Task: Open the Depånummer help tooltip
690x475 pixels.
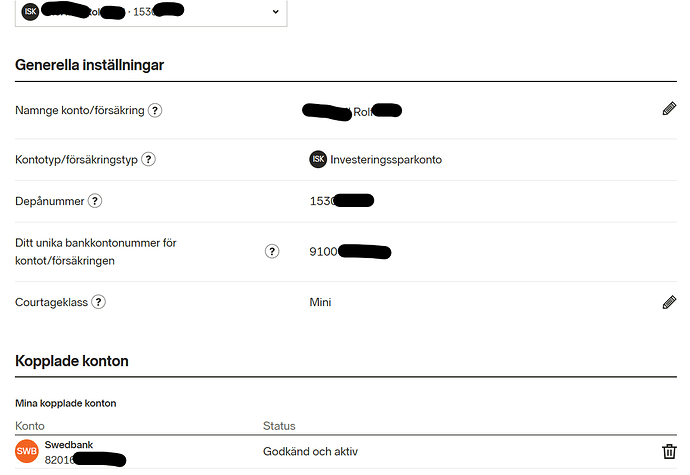Action: pyautogui.click(x=95, y=201)
